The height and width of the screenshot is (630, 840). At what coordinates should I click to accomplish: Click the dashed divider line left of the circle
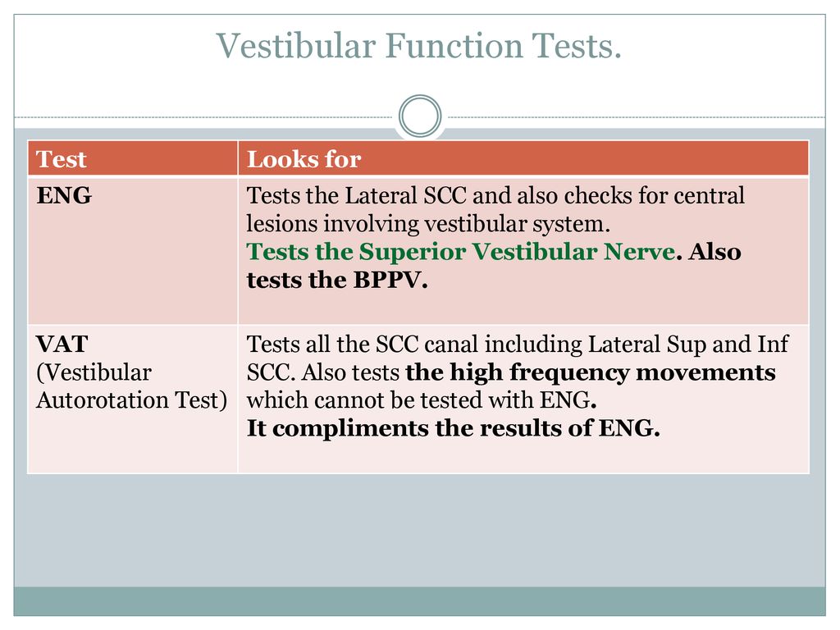tap(203, 116)
